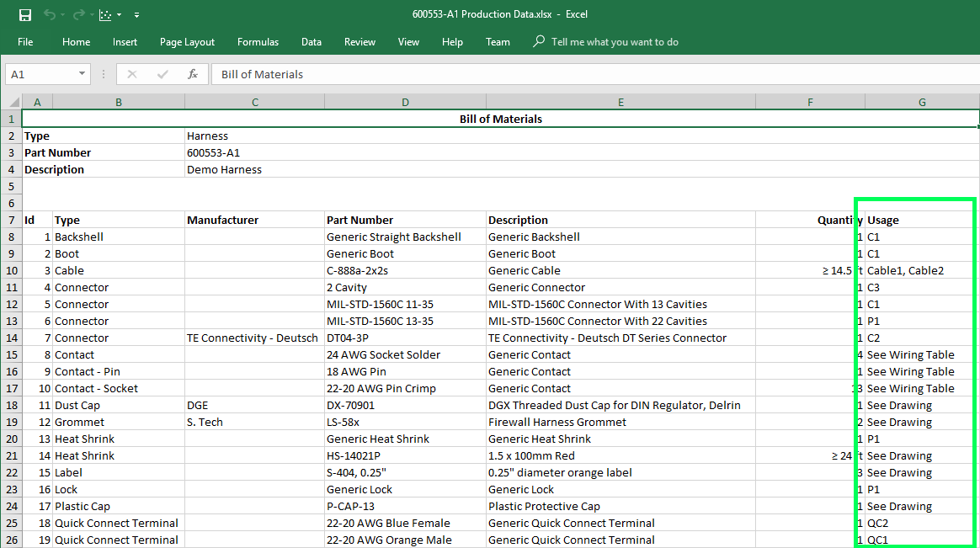Click the Cancel (X) icon in the formula bar
Screen dimensions: 980x548
pos(132,74)
